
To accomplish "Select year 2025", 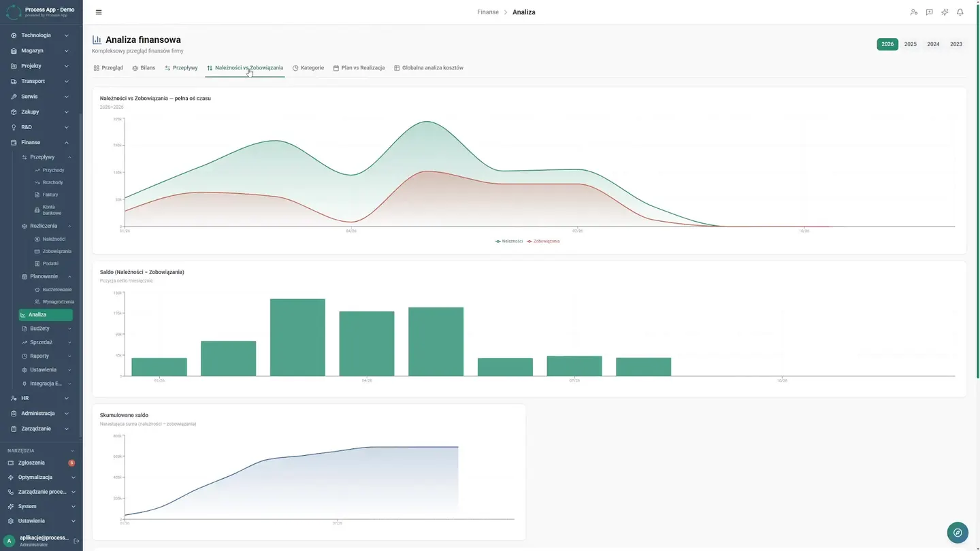I will coord(911,44).
